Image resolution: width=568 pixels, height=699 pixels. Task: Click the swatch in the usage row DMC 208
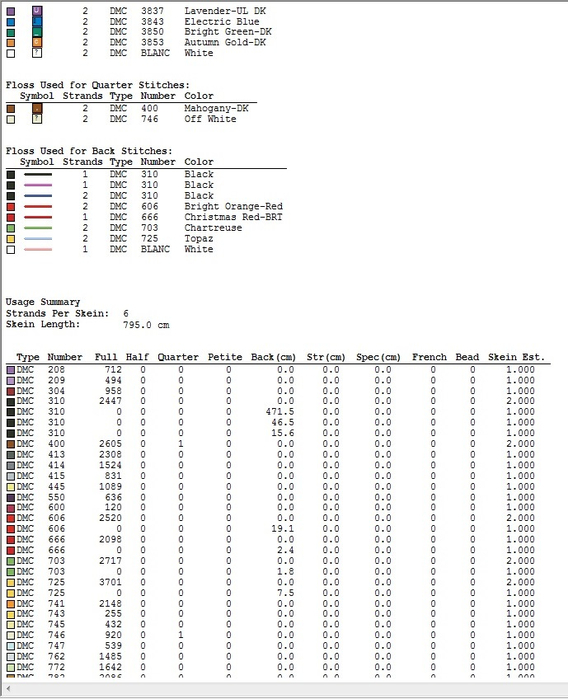[11, 370]
